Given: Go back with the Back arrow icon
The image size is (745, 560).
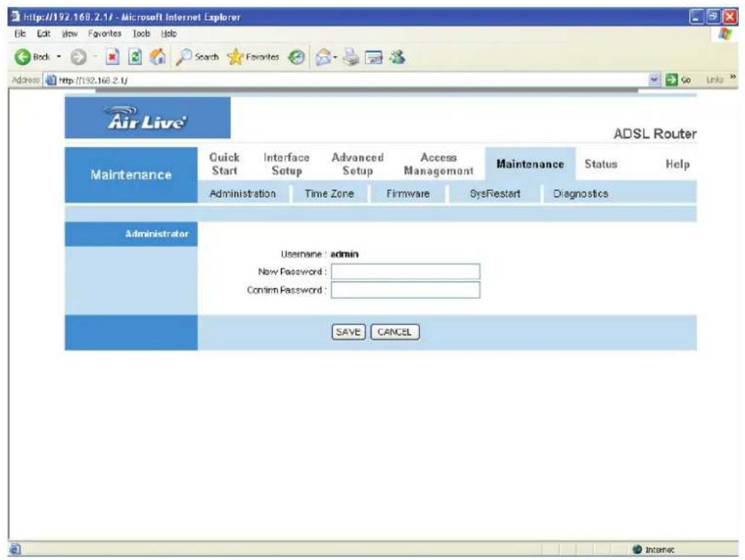Looking at the screenshot, I should 22,57.
